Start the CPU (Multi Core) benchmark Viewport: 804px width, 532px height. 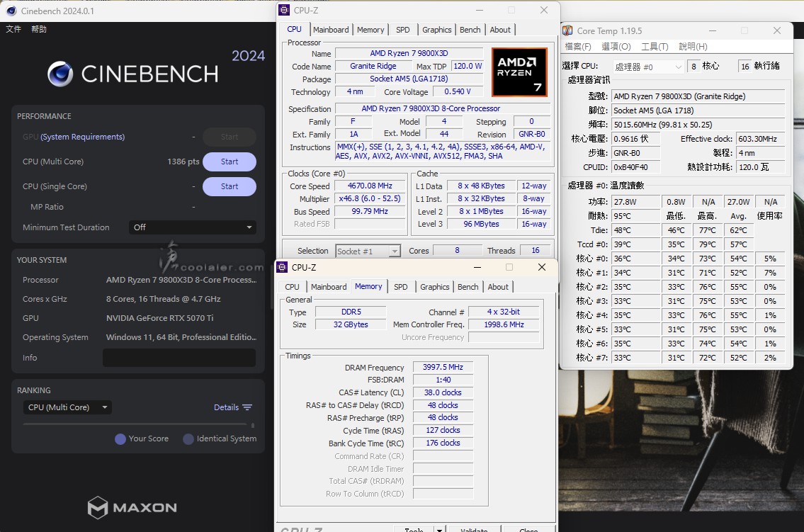pos(229,162)
